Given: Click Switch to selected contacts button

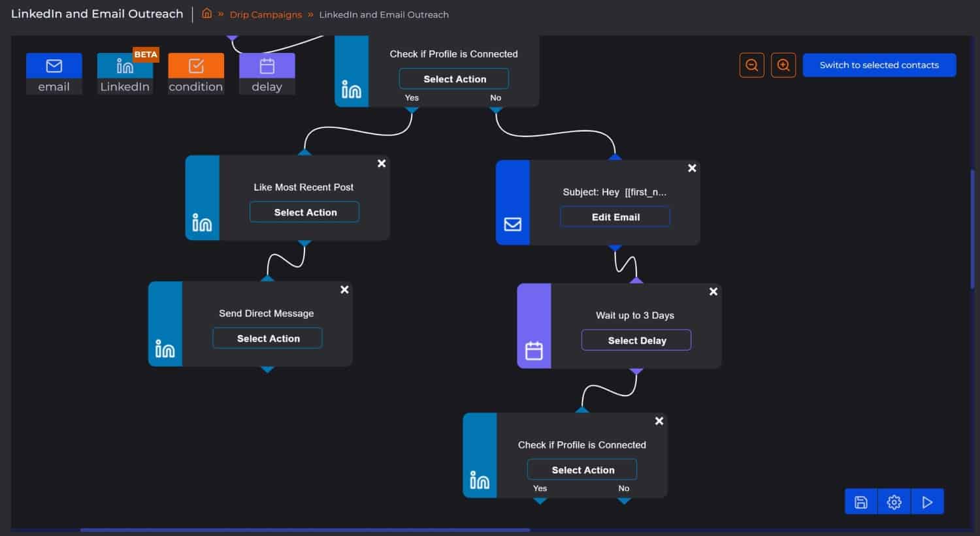Looking at the screenshot, I should 879,65.
